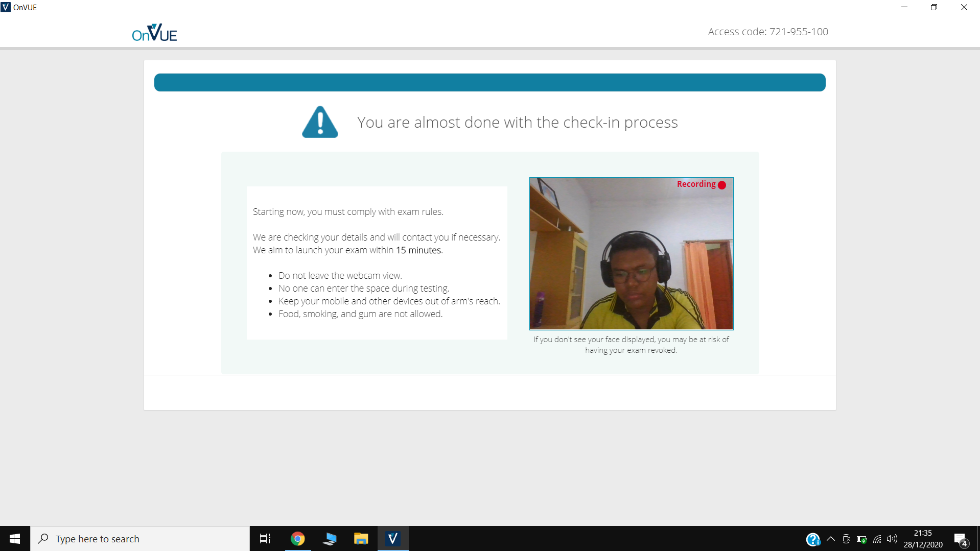Screen dimensions: 980x551
Task: Click the '15 minutes' bold text
Action: pyautogui.click(x=418, y=250)
